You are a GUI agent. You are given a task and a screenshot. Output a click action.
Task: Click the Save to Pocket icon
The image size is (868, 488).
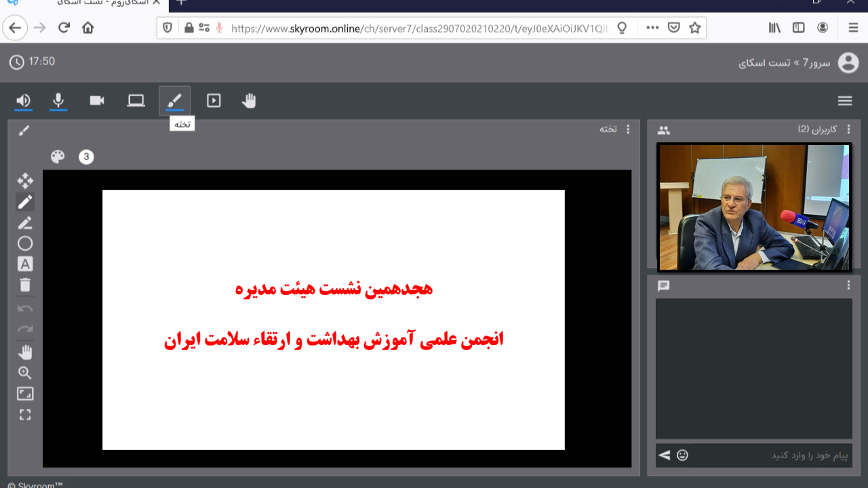point(674,28)
